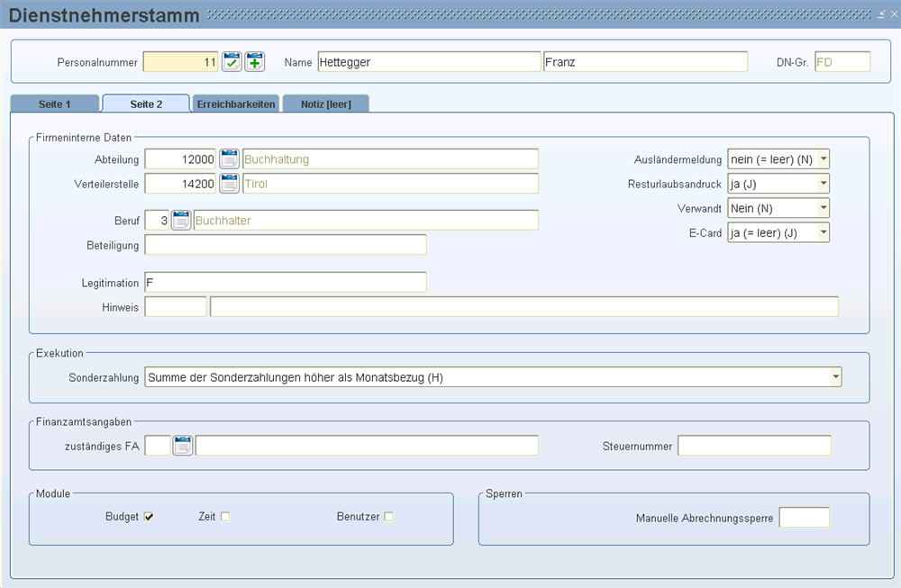Screen dimensions: 901x588
Task: Enable the Zeit module checkbox
Action: [x=225, y=517]
